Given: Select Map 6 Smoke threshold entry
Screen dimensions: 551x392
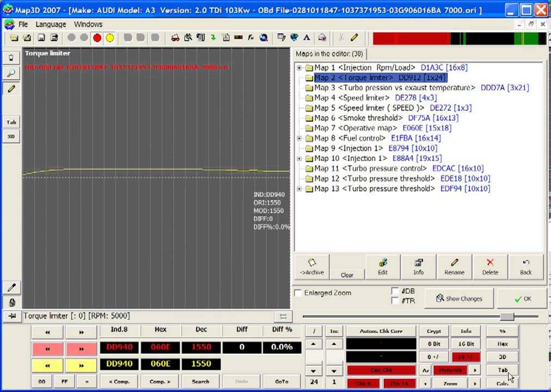Looking at the screenshot, I should [382, 118].
